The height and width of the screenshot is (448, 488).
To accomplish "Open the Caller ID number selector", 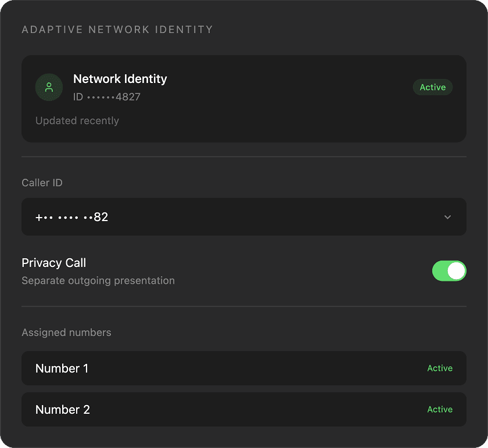I will tap(244, 216).
